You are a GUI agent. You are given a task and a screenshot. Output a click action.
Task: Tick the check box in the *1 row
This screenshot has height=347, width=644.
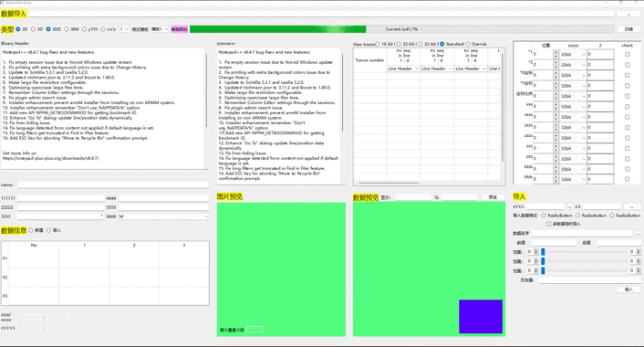(628, 54)
